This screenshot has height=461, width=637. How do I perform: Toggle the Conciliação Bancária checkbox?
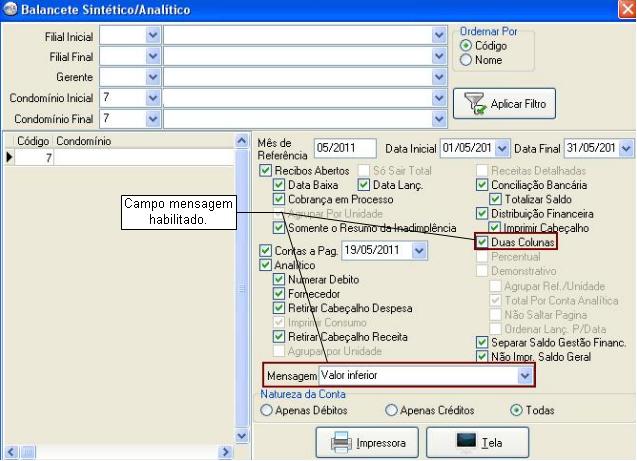click(x=483, y=185)
